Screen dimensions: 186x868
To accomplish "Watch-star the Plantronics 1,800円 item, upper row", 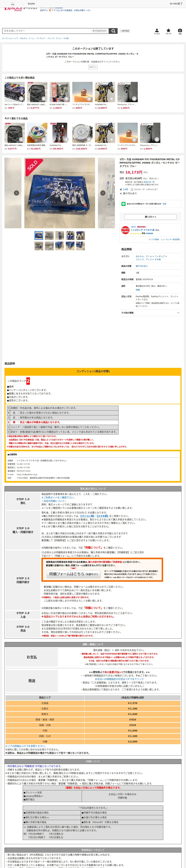I will (x=134, y=99).
